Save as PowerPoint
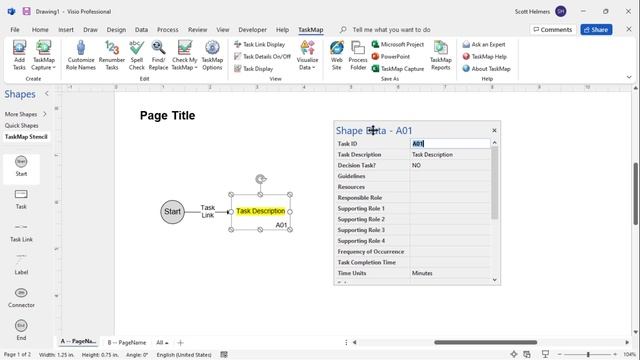This screenshot has width=640, height=360. click(x=391, y=56)
